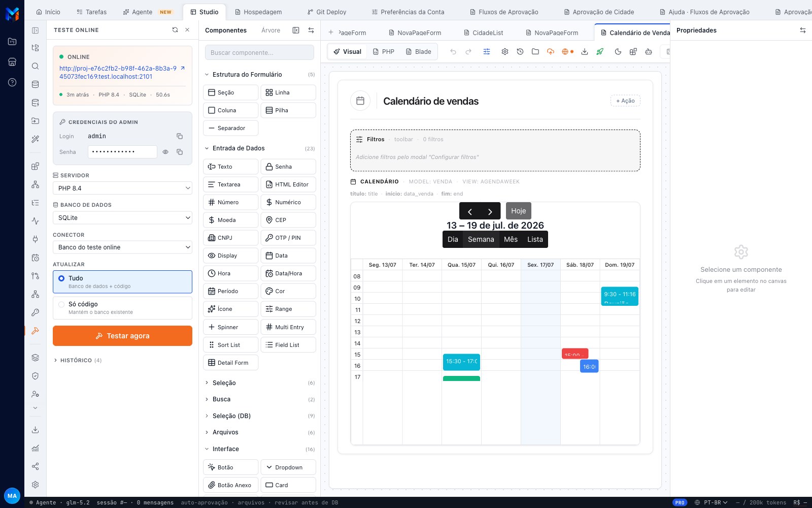Click the Buscar componente search field
Viewport: 812px width, 508px height.
click(259, 52)
